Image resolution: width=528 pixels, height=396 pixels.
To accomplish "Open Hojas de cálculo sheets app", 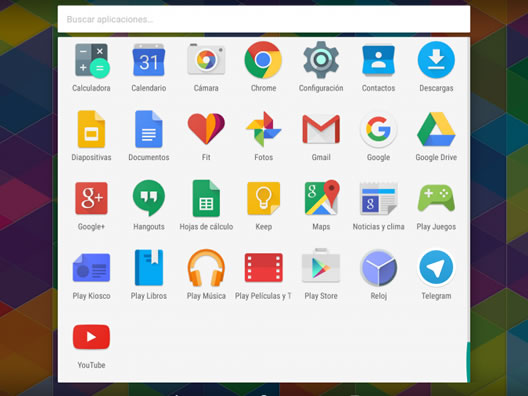I will point(206,198).
